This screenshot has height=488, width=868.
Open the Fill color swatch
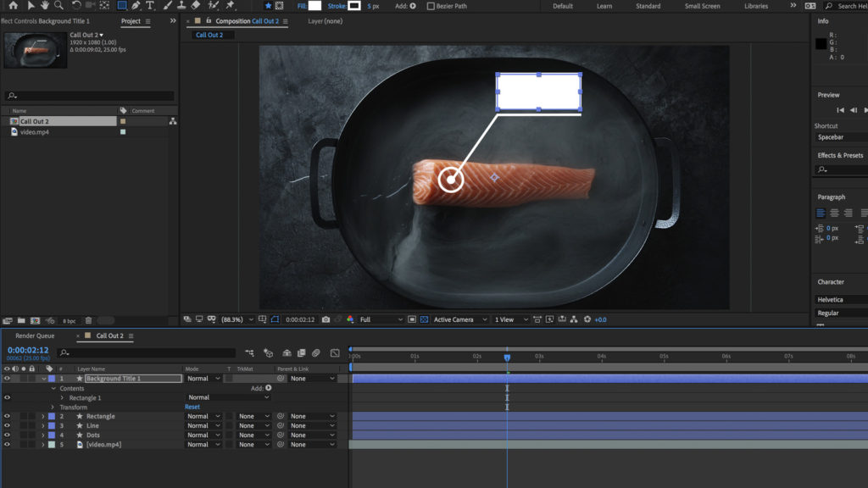(315, 6)
